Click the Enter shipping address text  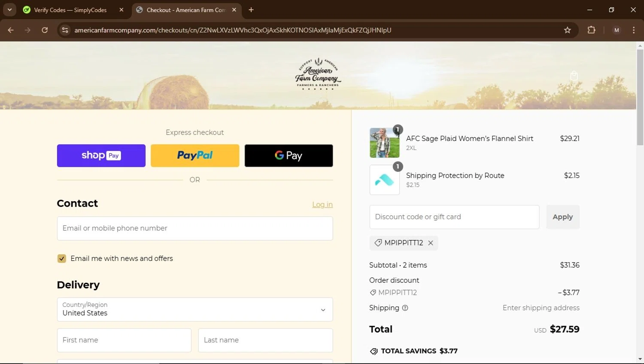tap(541, 308)
